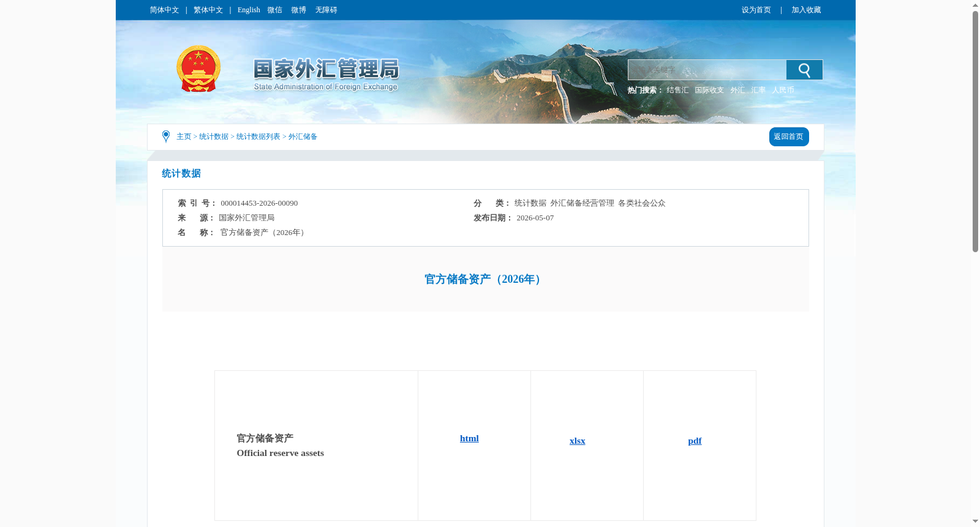Switch to 繁体中文 language
This screenshot has width=980, height=527.
point(208,10)
